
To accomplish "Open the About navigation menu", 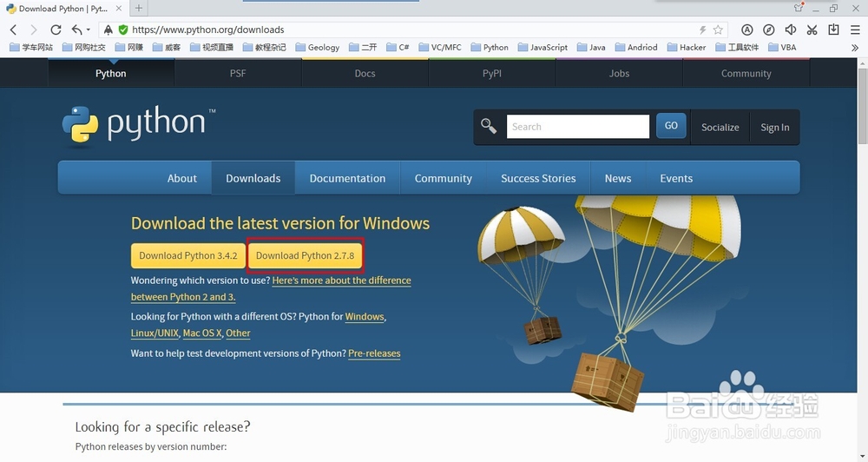I will pos(182,178).
